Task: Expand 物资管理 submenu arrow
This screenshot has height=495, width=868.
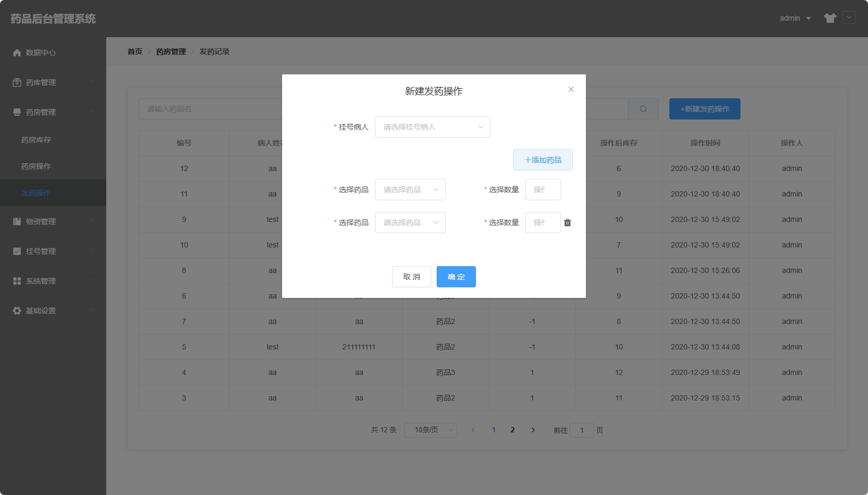Action: tap(93, 221)
